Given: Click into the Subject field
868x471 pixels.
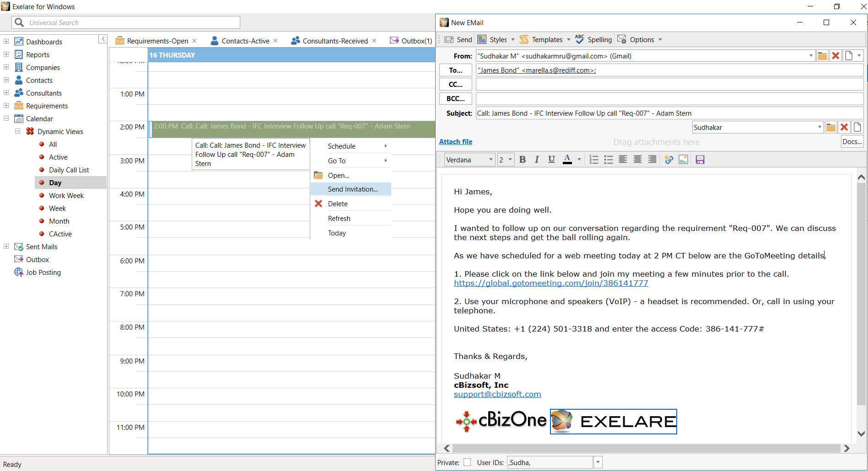Looking at the screenshot, I should [x=669, y=113].
